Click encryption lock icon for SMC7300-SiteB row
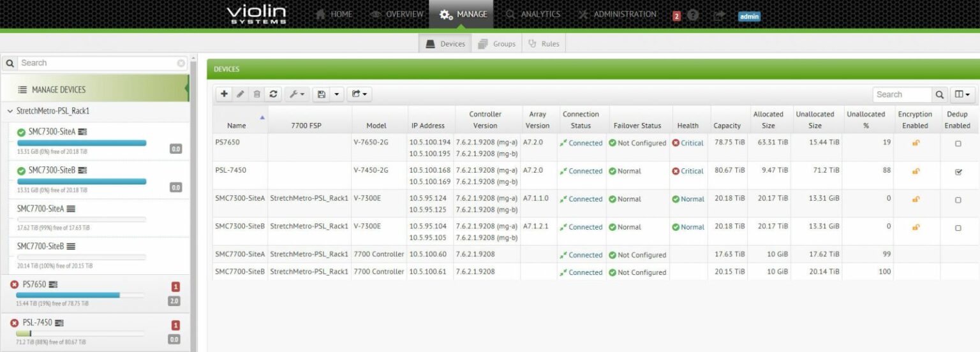 click(916, 227)
